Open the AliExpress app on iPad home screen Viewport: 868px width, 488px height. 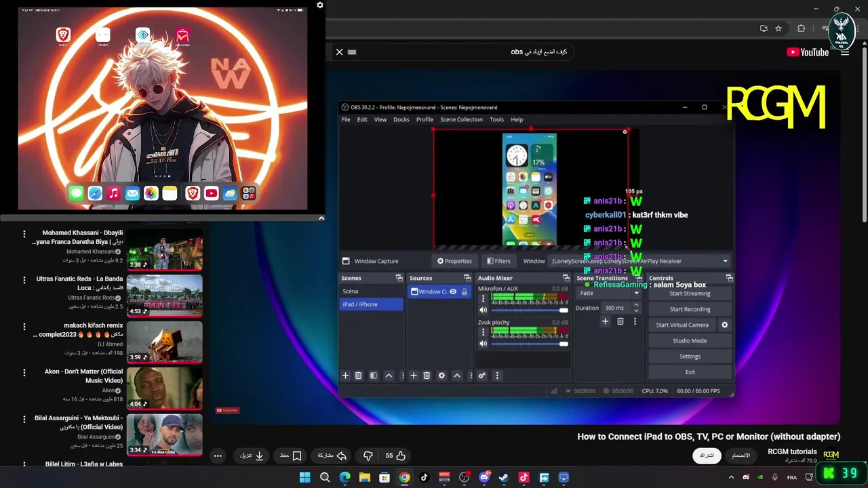[x=182, y=36]
